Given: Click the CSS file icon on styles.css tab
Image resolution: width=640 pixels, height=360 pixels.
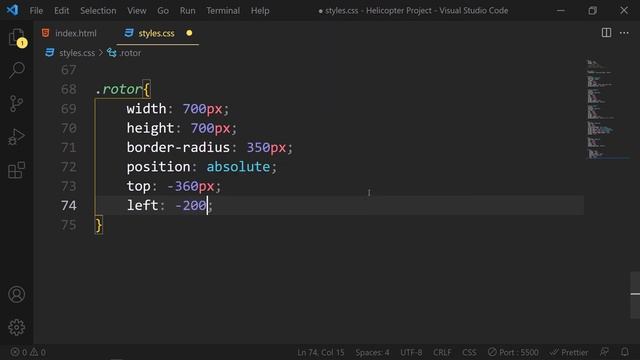Looking at the screenshot, I should click(129, 33).
